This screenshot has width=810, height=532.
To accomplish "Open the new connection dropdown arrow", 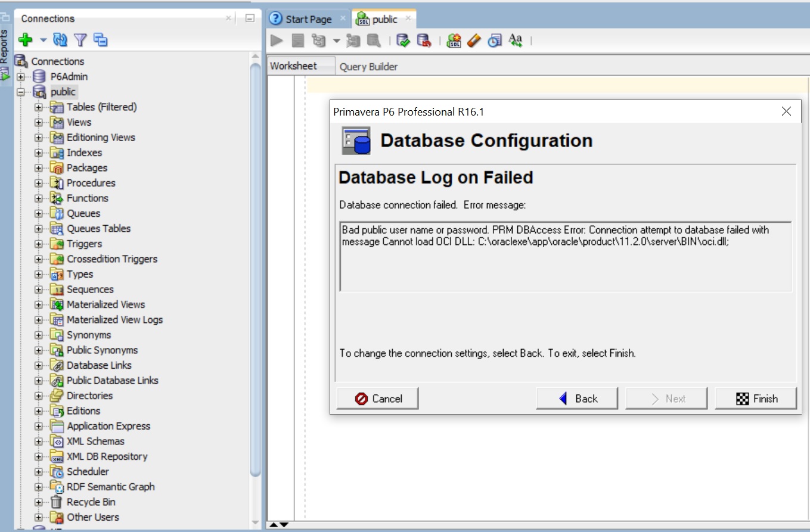I will [x=43, y=41].
